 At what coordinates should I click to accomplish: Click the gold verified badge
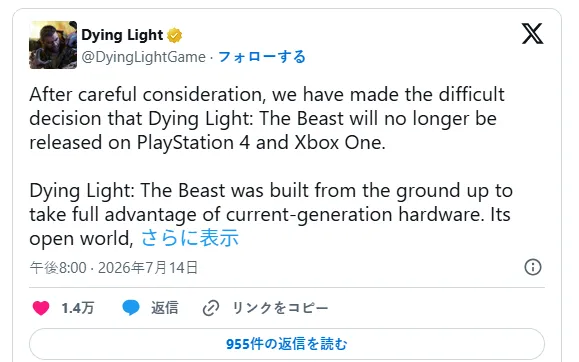pyautogui.click(x=174, y=35)
